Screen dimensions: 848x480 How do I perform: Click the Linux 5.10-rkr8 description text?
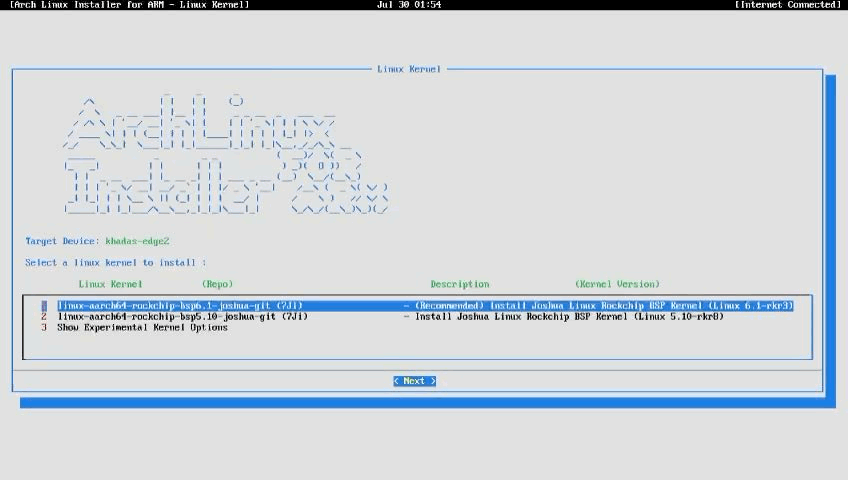569,317
